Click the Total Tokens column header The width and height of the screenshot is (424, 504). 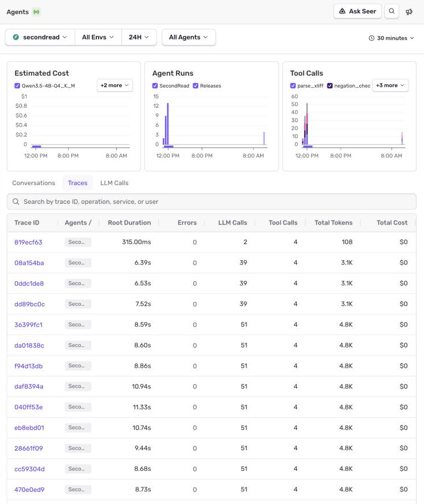point(333,222)
